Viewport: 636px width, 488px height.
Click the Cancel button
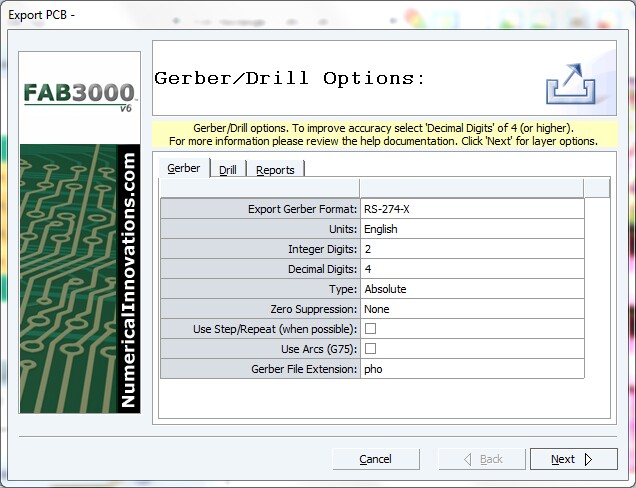[376, 459]
